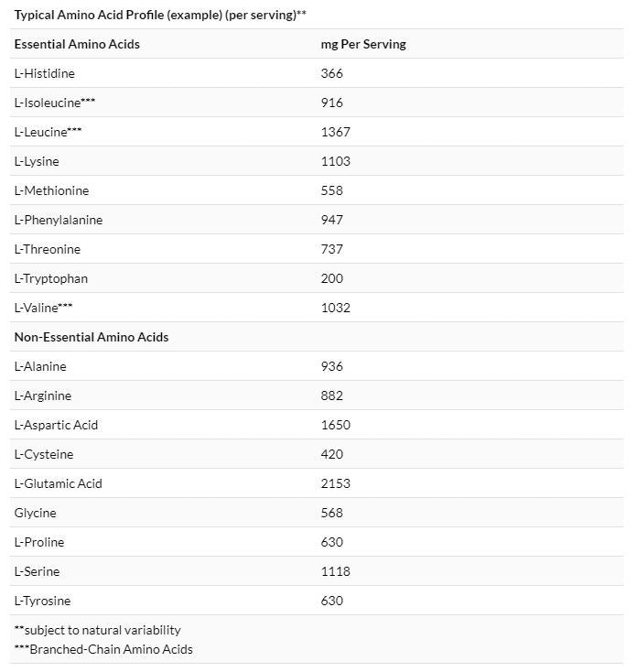Viewport: 637px width, 672px height.
Task: Click the L-Phenylalanine value 947
Action: [332, 220]
